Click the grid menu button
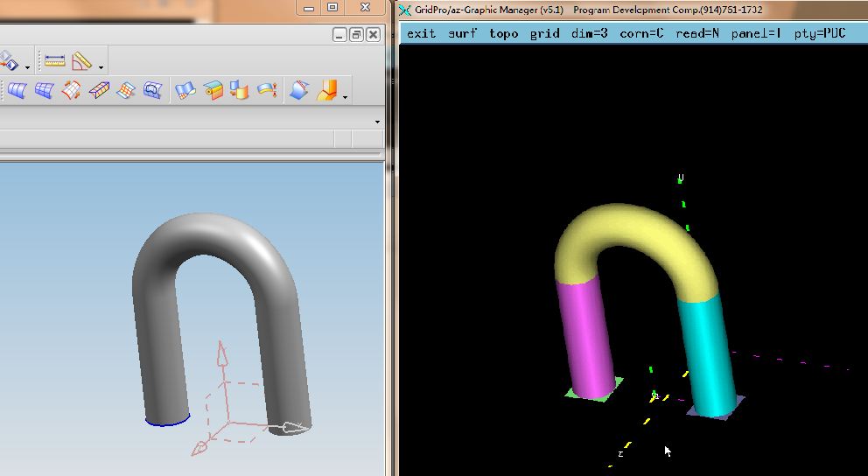 544,33
